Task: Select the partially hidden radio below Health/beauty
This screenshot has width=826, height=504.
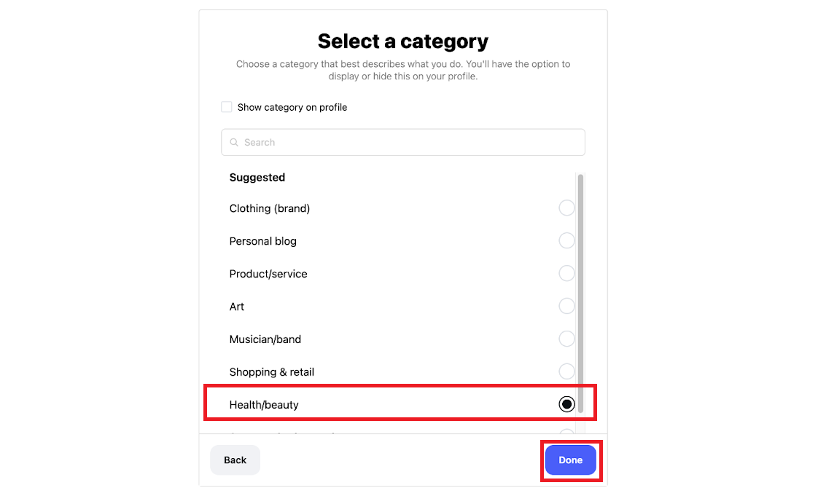Action: 566,433
